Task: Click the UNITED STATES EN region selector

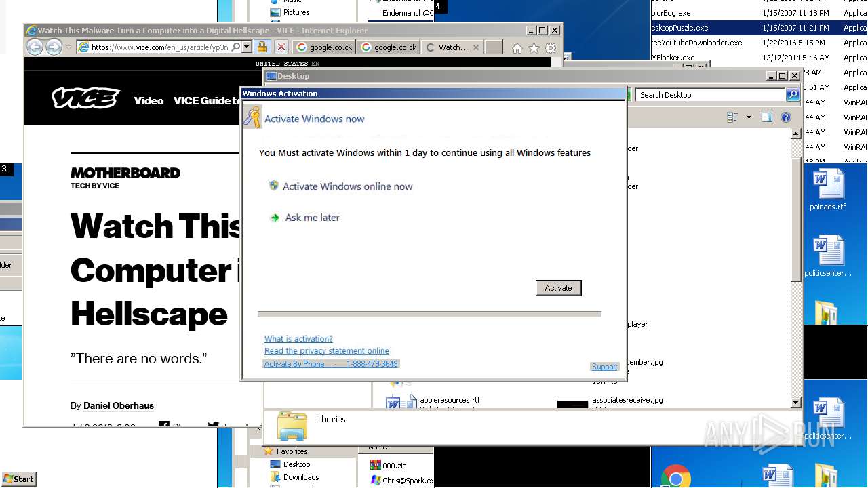Action: point(287,64)
